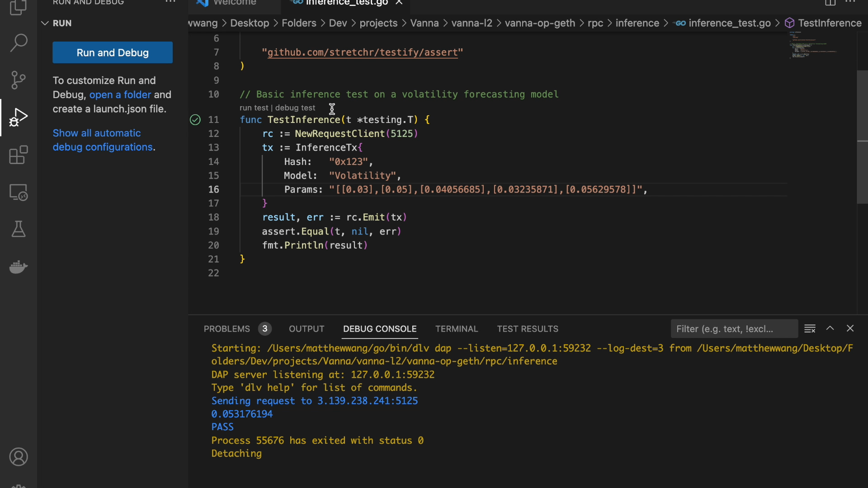Screen dimensions: 868x488
Task: Click the "Volatility" model string
Action: [x=362, y=176]
